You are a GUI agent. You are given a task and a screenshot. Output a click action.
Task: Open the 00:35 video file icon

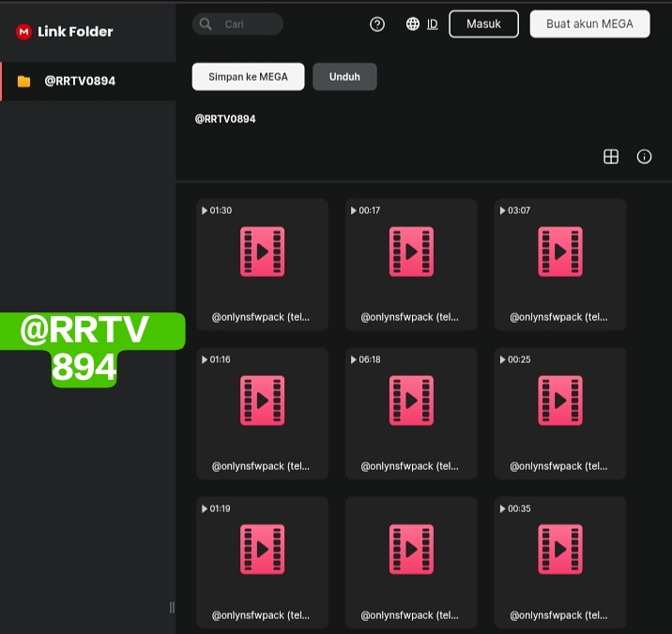[x=560, y=550]
